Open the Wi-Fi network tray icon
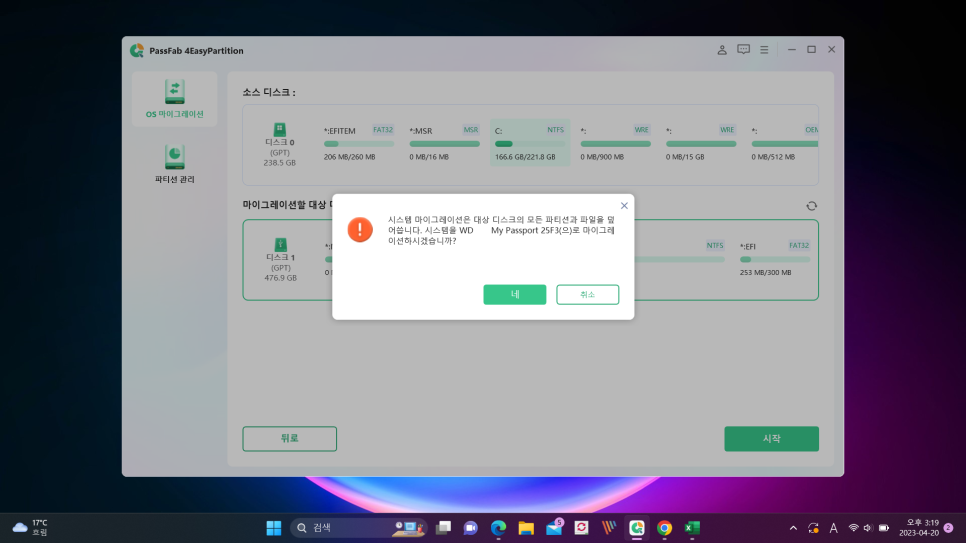966x543 pixels. click(x=853, y=528)
